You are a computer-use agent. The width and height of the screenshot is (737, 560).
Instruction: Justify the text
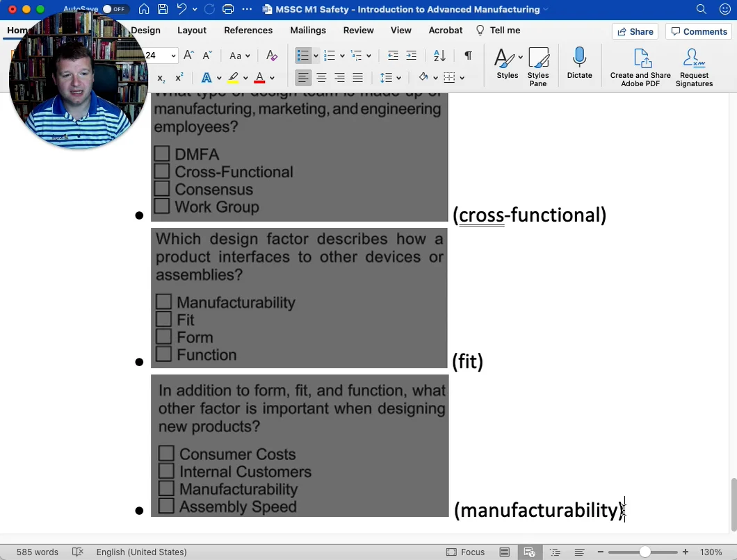click(x=357, y=78)
